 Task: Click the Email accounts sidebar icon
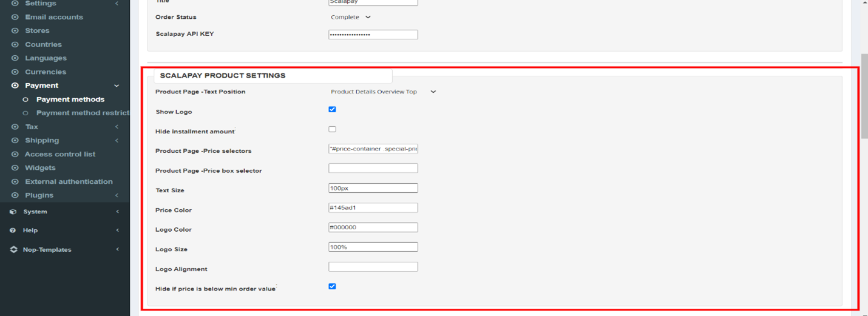(x=15, y=17)
